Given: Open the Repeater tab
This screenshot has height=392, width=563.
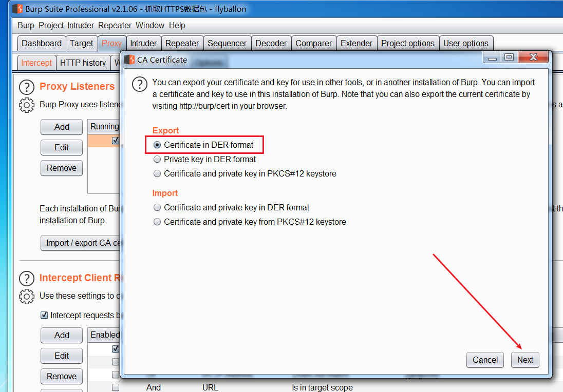Looking at the screenshot, I should 182,44.
